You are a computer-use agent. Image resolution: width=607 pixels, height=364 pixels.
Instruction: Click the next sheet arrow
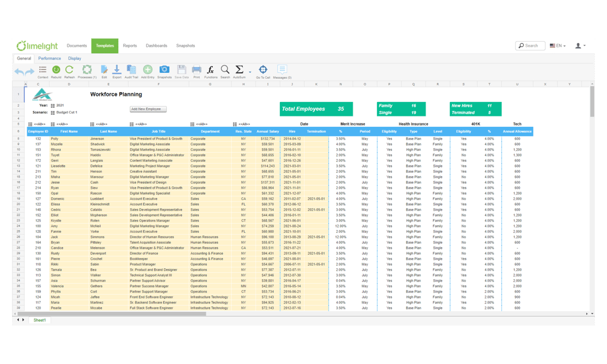[23, 320]
